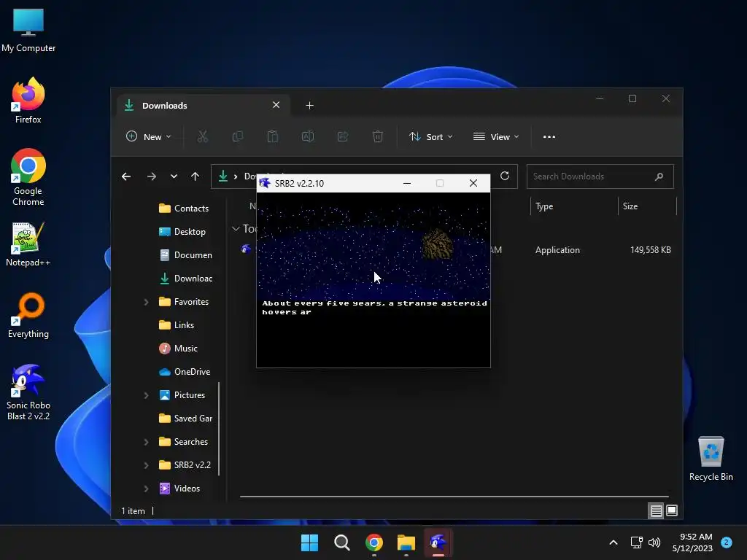
Task: Click the Rename icon in Explorer toolbar
Action: click(308, 136)
